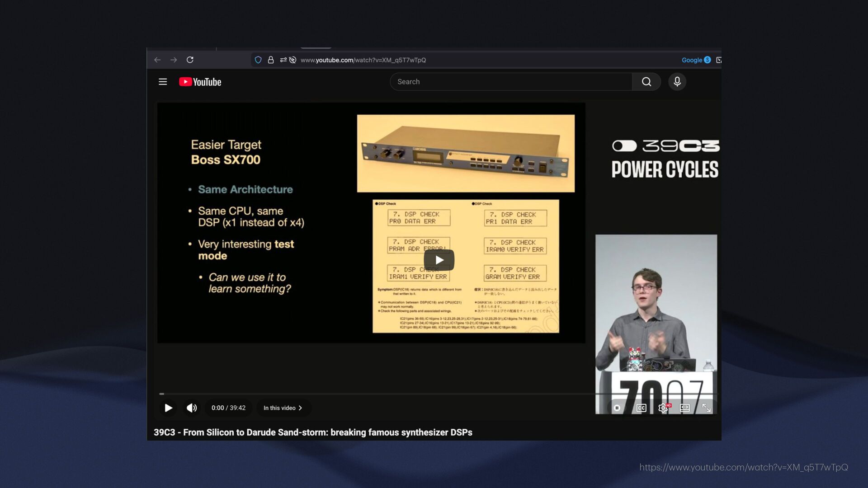Screen dimensions: 868x488
Task: Open site permissions settings icon in address bar
Action: click(x=283, y=60)
